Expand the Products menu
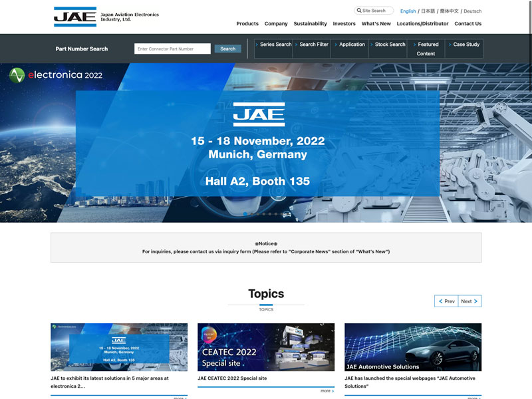This screenshot has height=399, width=532. (247, 24)
